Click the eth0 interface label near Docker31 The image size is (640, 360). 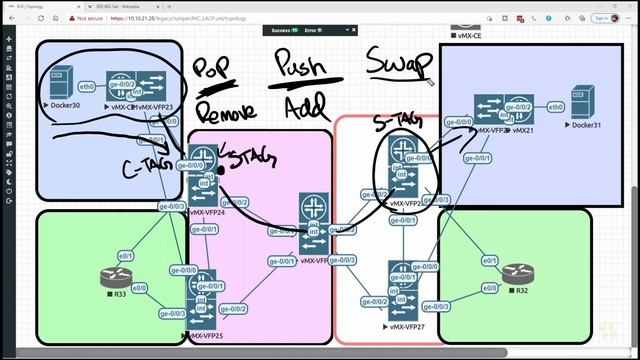pyautogui.click(x=555, y=107)
